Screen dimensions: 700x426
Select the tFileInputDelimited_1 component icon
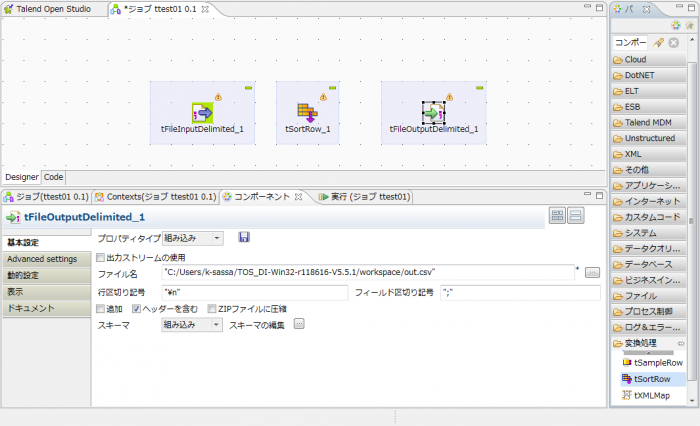pos(202,113)
